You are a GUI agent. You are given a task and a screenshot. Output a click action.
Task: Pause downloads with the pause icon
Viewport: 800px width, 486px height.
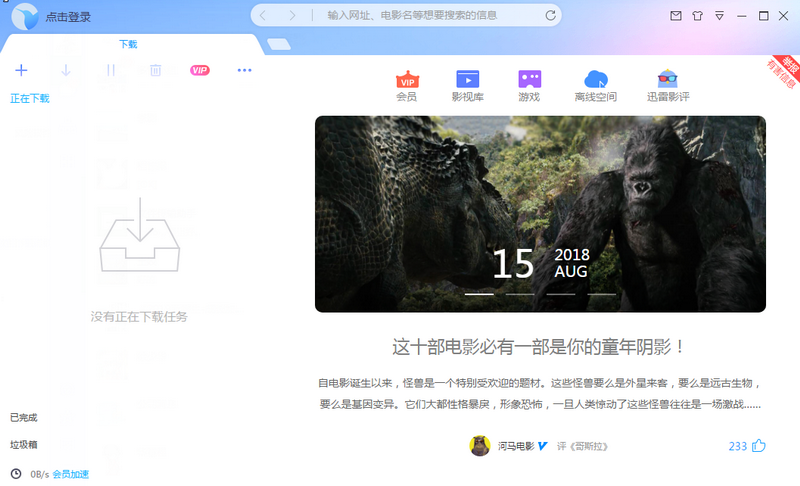click(x=111, y=70)
